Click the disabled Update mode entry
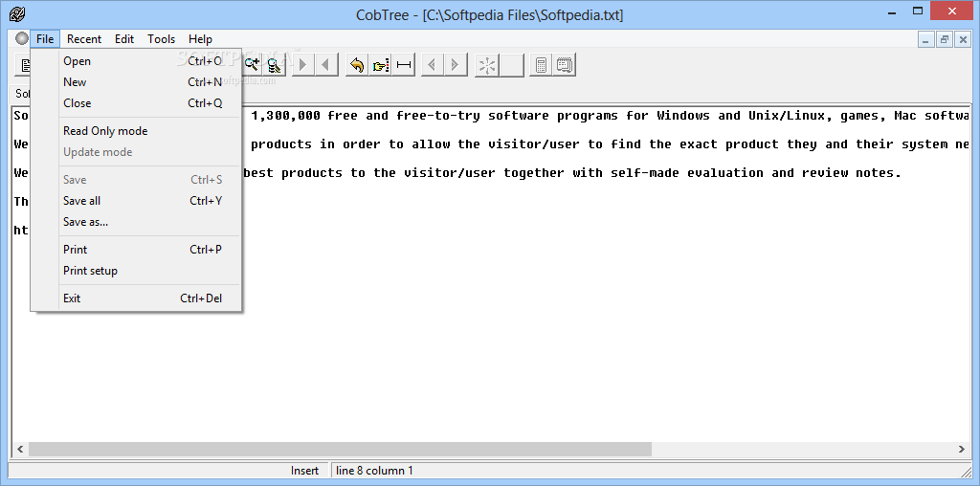Image resolution: width=980 pixels, height=486 pixels. coord(136,152)
